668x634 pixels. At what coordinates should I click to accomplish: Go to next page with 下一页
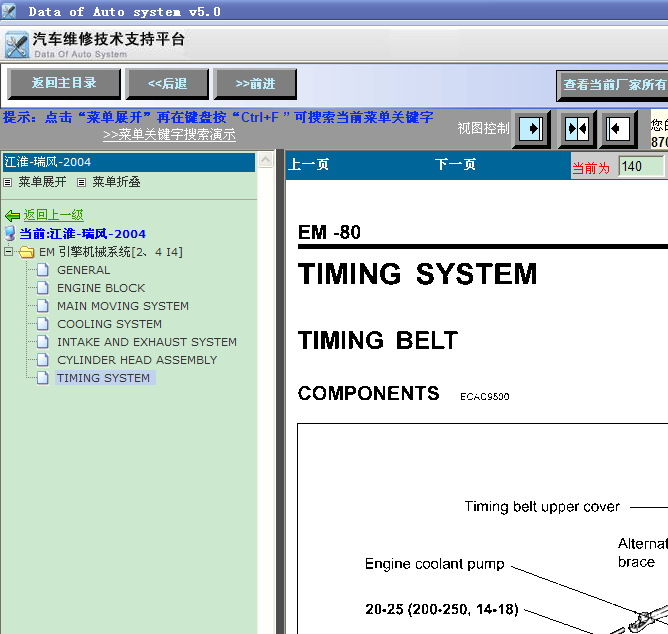click(x=455, y=164)
